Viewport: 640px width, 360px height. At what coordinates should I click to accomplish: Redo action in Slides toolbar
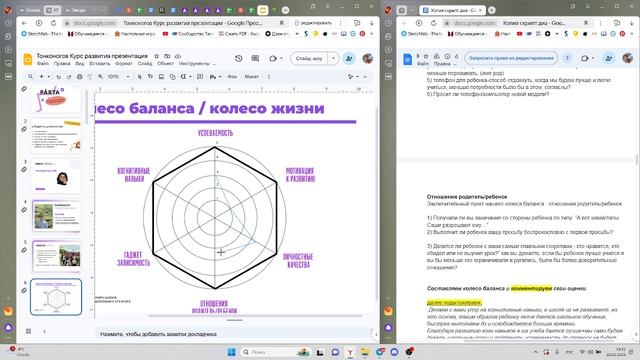tap(69, 76)
